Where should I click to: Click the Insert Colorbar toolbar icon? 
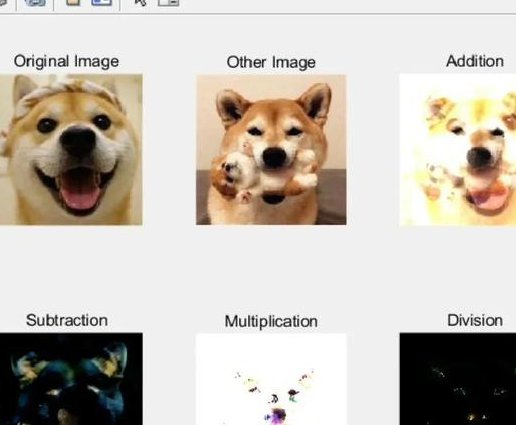coord(73,2)
